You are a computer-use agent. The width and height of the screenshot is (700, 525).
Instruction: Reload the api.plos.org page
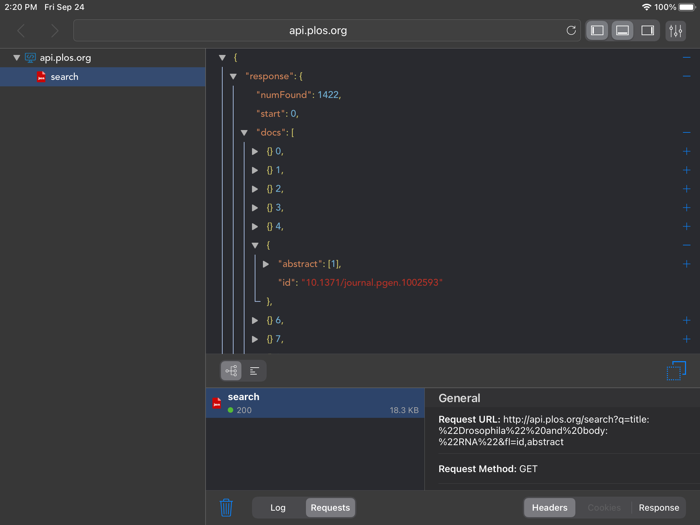571,31
